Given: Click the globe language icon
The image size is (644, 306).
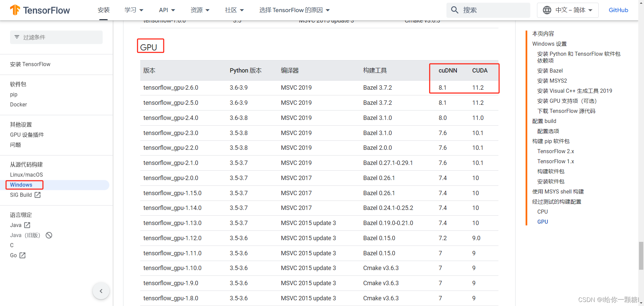Looking at the screenshot, I should (547, 10).
